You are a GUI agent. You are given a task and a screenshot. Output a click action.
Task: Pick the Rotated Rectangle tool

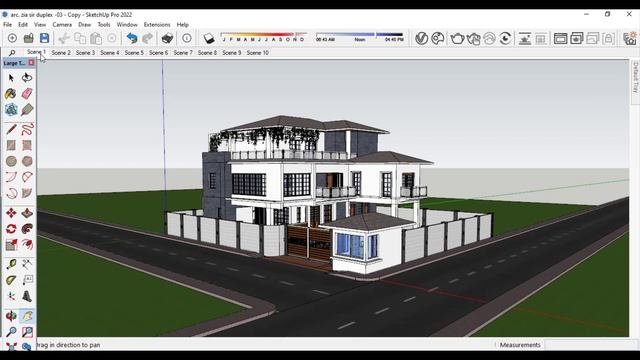point(27,145)
